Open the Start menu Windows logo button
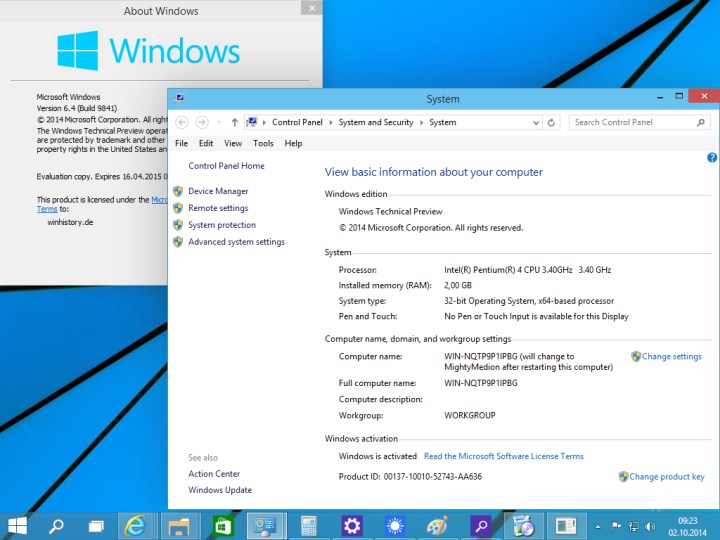Viewport: 720px width, 540px height. (17, 526)
